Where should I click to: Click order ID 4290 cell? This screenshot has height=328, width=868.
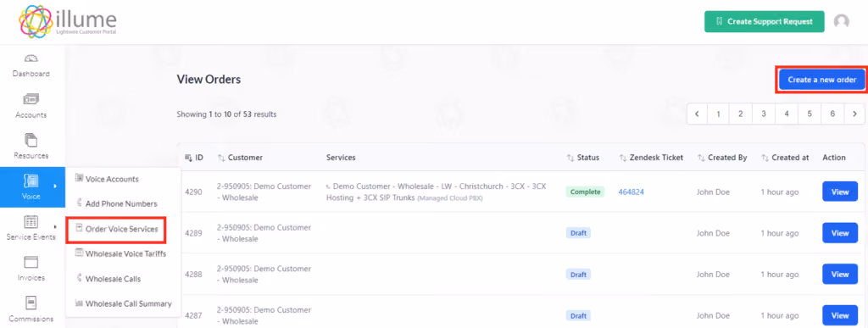193,192
